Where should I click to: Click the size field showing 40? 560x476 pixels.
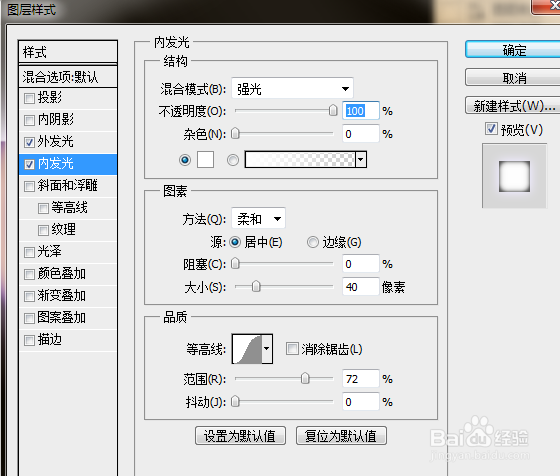click(x=361, y=286)
